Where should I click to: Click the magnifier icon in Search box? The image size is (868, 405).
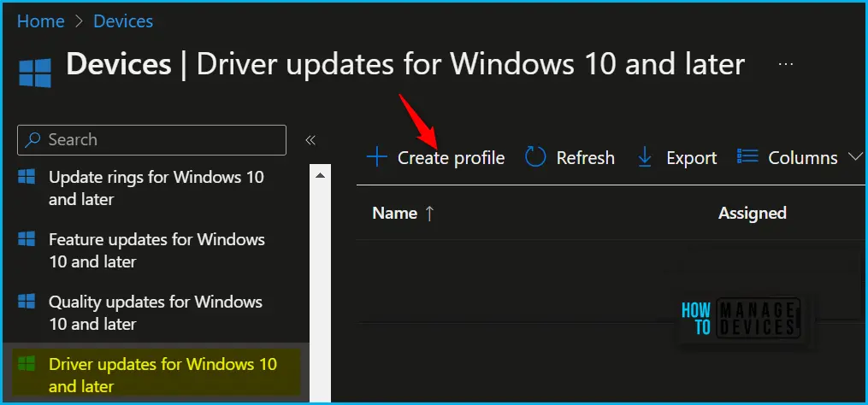point(33,140)
